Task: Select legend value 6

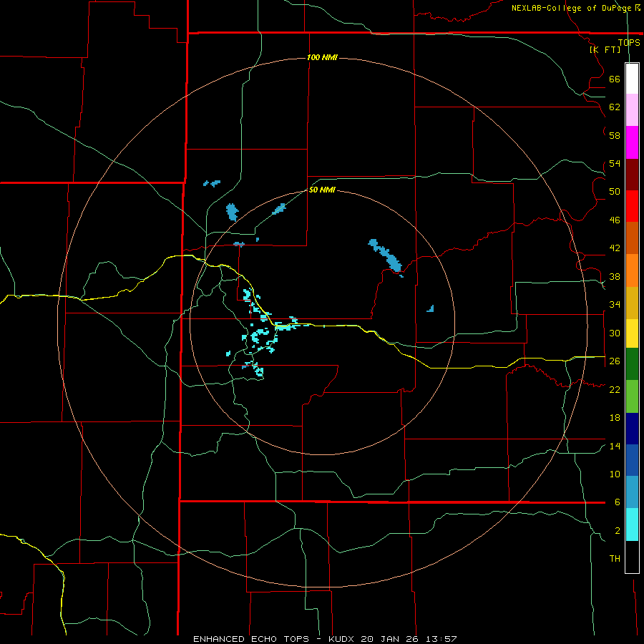Action: [618, 502]
